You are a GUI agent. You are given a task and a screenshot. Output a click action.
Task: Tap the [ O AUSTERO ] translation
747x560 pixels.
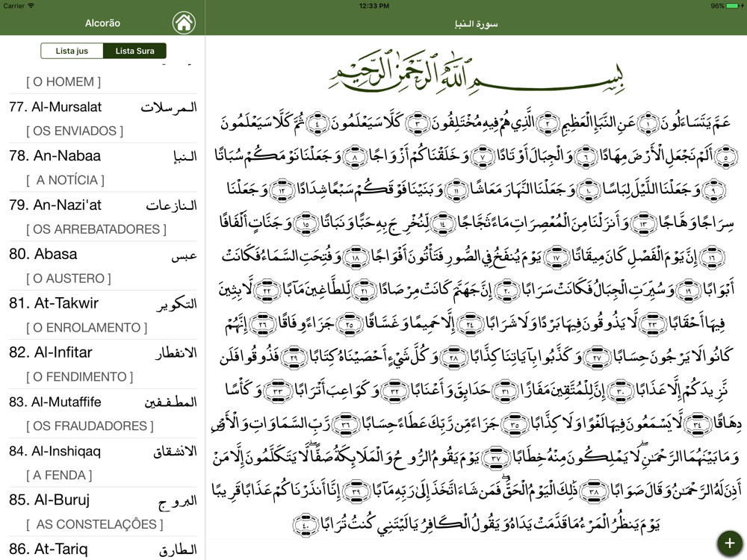69,279
